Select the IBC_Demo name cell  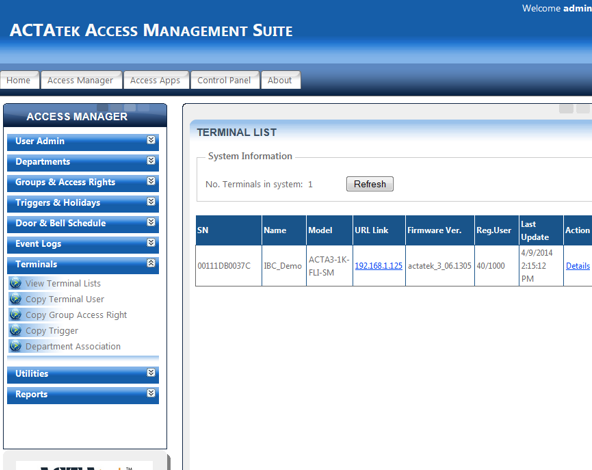[284, 266]
